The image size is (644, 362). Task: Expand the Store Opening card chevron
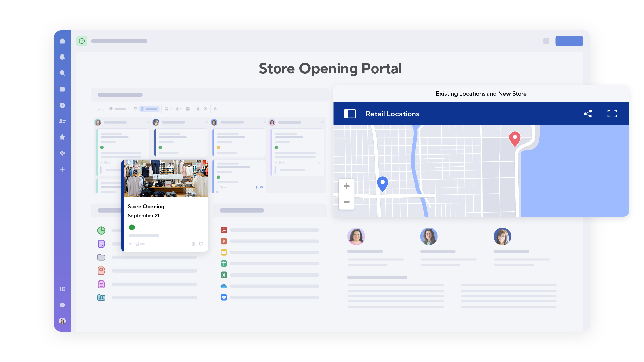[x=130, y=244]
